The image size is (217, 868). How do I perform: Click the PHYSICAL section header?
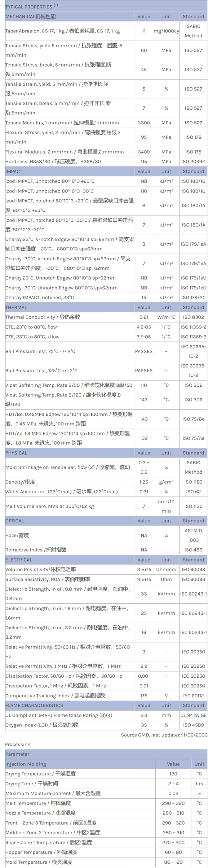point(16,453)
